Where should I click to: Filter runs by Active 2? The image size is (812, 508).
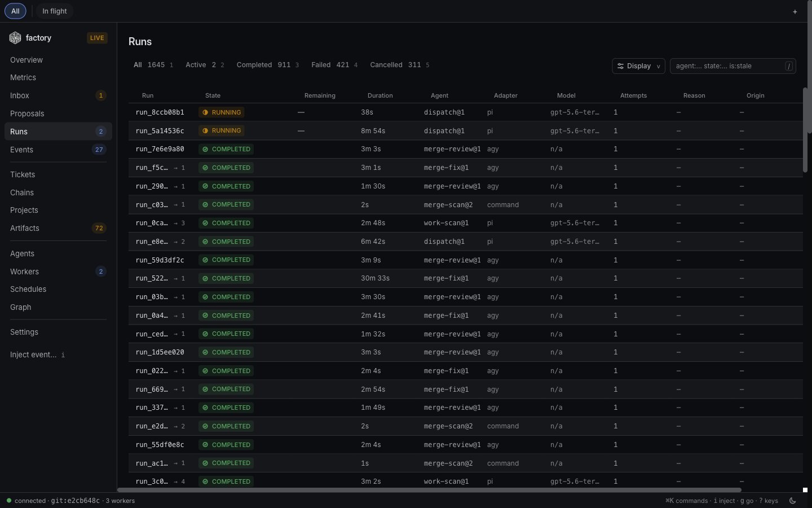coord(205,65)
